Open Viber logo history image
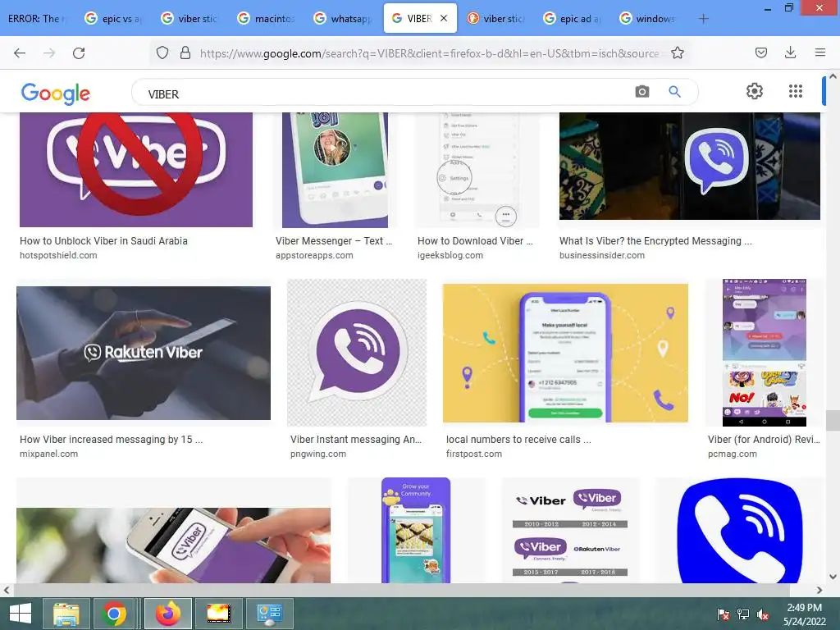This screenshot has height=630, width=840. [570, 531]
